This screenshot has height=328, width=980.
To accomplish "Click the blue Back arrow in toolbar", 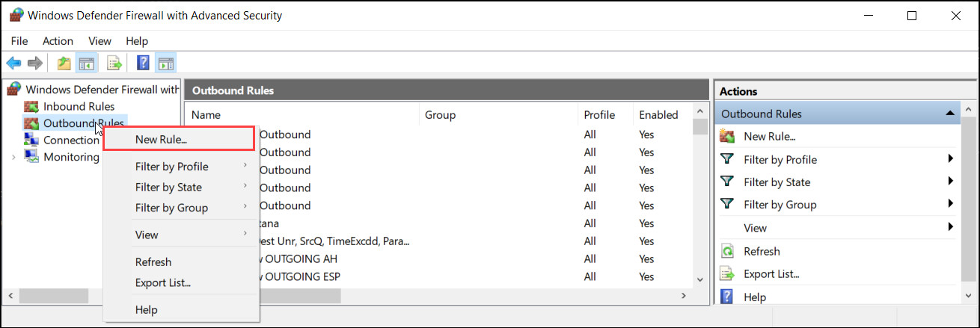I will 13,64.
